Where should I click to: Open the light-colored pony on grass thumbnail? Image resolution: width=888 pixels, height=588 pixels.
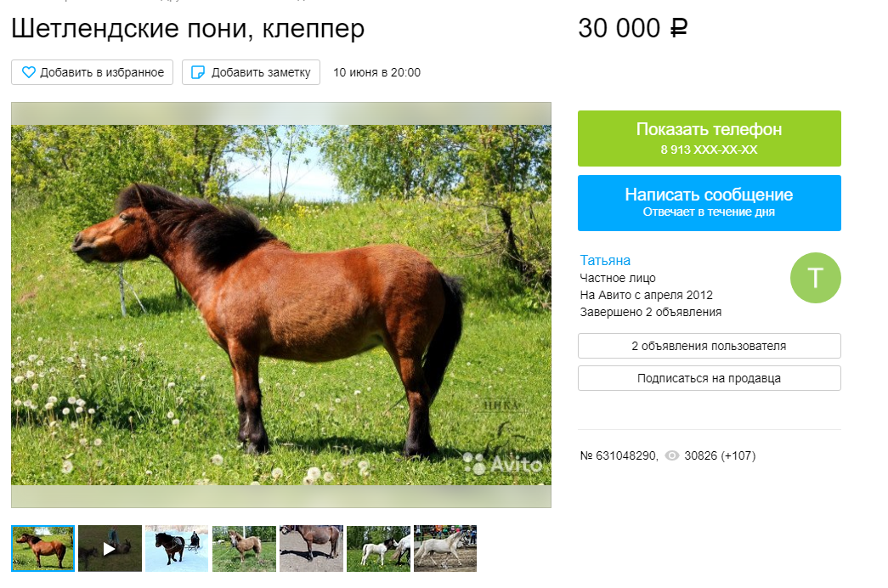(244, 548)
